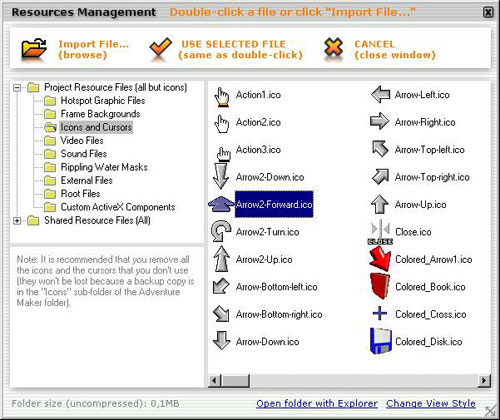
Task: Select the Arrow2-Turn.ico curved arrow icon
Action: 221,231
